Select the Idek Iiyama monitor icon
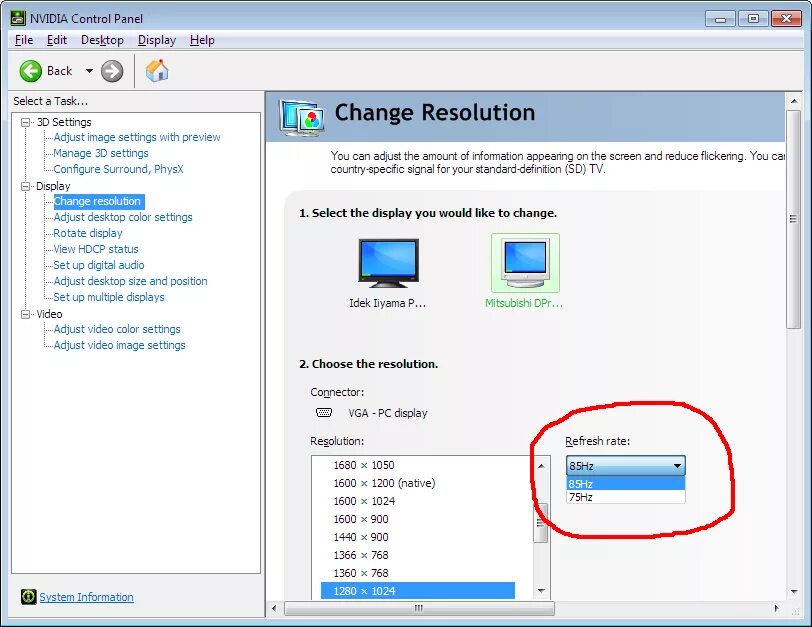The width and height of the screenshot is (812, 627). tap(388, 263)
